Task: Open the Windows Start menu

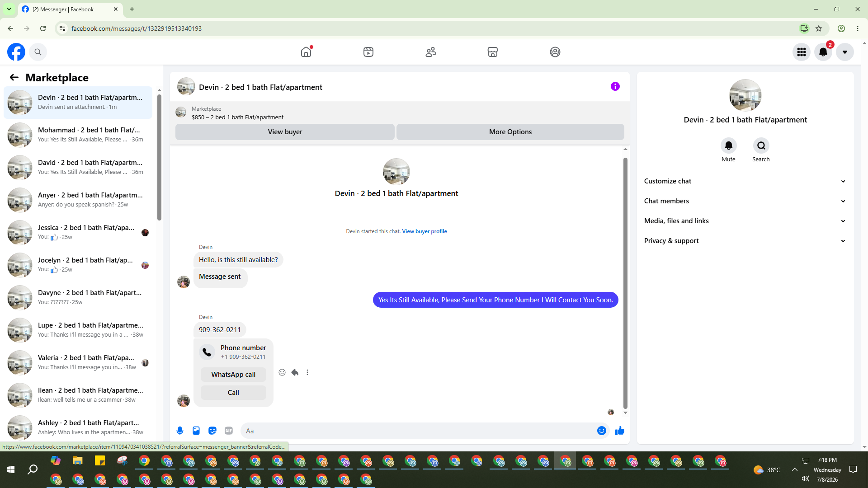Action: coord(11,470)
